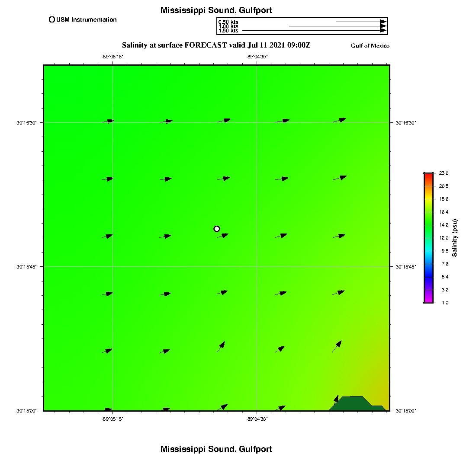Screen dimensions: 476x454
Task: Click the current arrow just right of the instrumentation marker
Action: point(223,236)
